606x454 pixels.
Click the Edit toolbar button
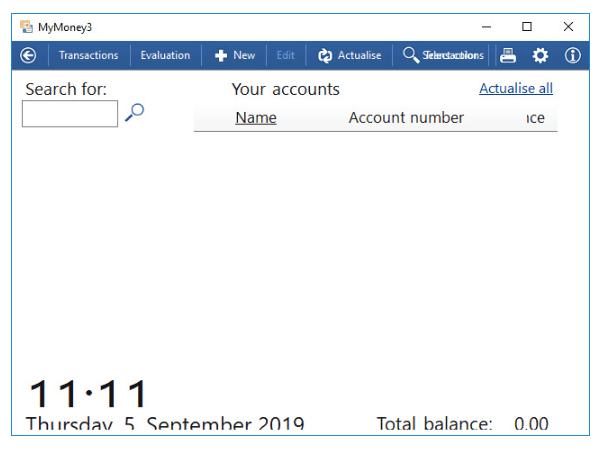click(286, 56)
